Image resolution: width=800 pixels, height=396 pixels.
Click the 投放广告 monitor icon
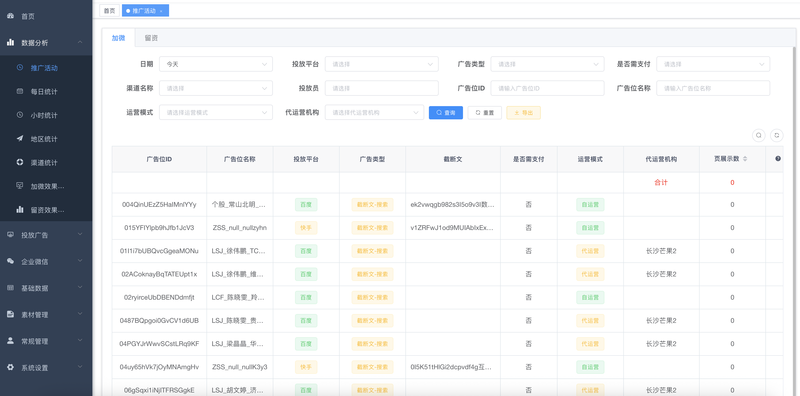10,235
